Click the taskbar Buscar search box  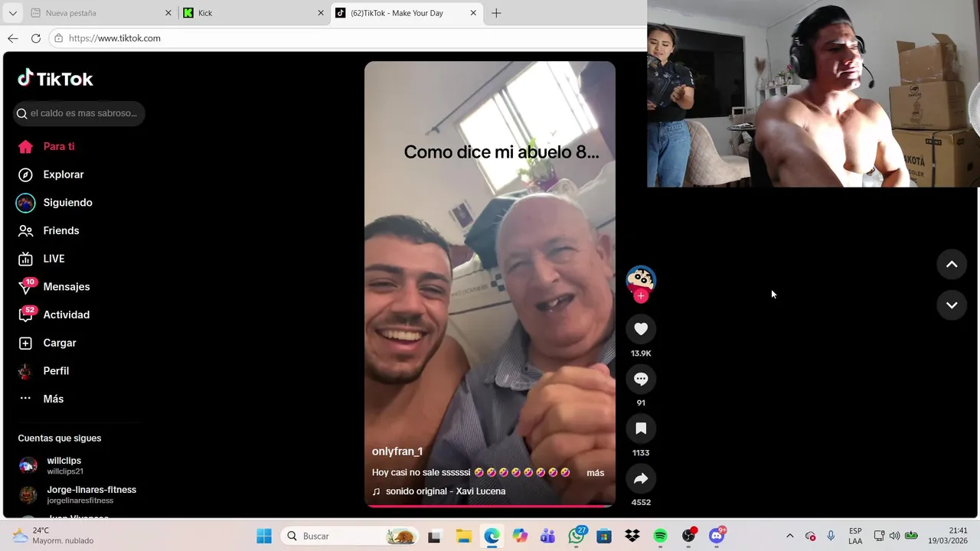pos(351,536)
